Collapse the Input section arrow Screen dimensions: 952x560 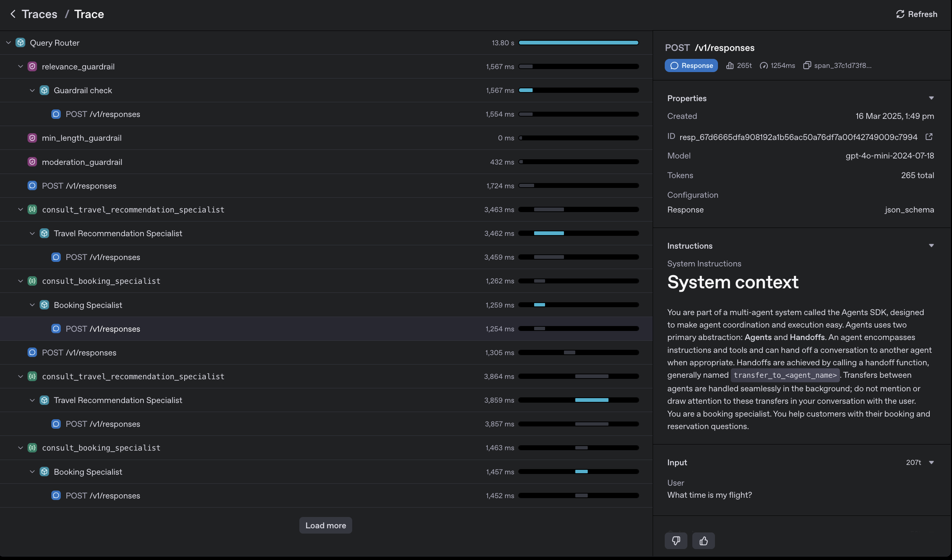pyautogui.click(x=931, y=463)
